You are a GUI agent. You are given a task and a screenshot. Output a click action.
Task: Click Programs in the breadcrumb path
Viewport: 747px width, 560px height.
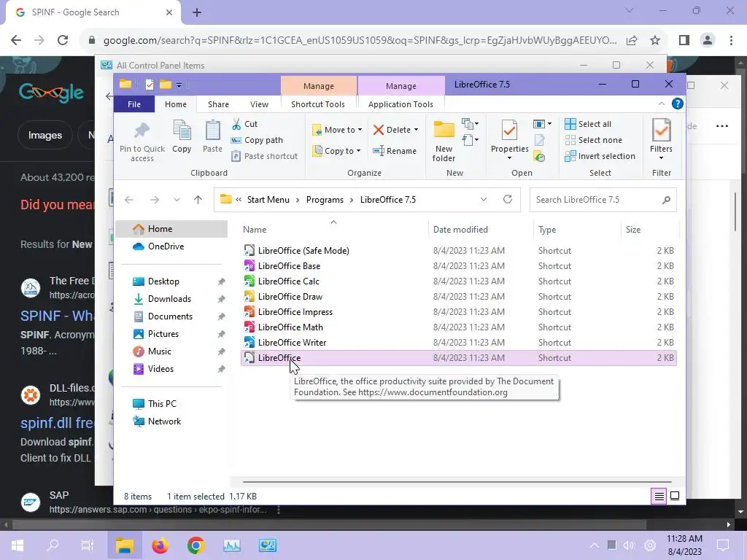(325, 200)
